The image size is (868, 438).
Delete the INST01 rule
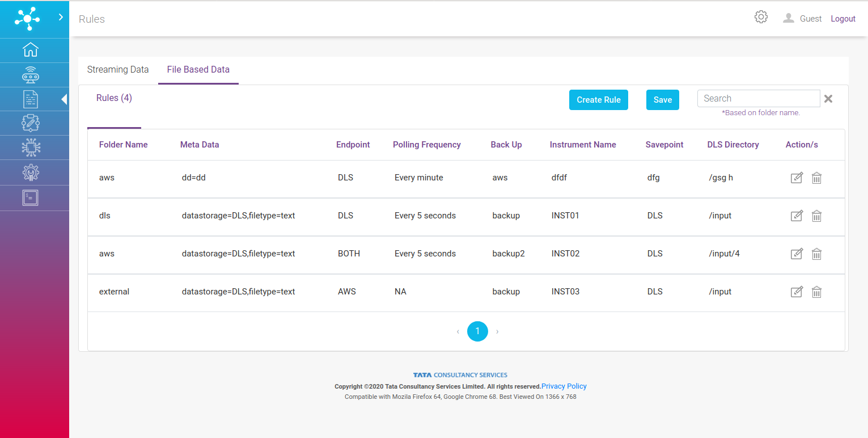pos(816,216)
